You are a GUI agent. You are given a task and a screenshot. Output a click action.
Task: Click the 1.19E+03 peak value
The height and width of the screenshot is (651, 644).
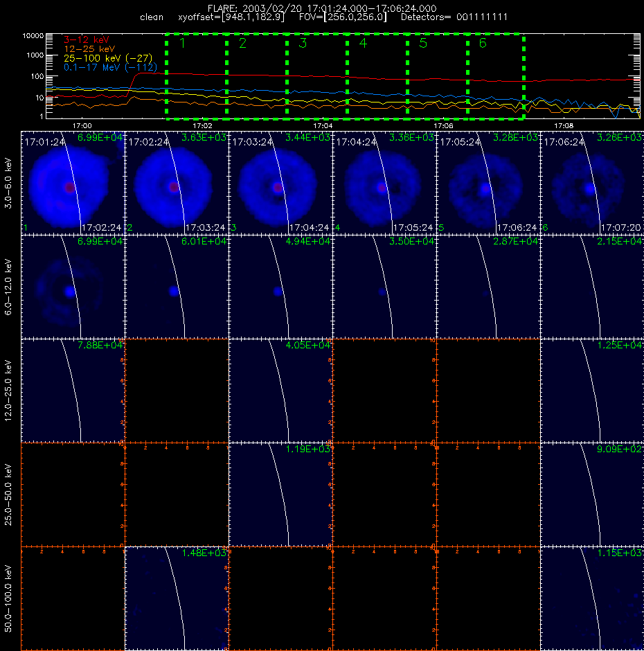tap(307, 449)
